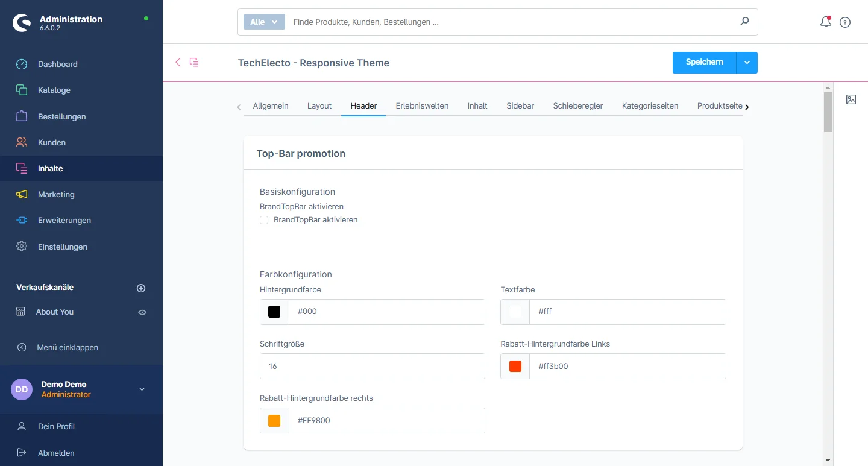Click the Speichern button
The width and height of the screenshot is (868, 466).
[704, 63]
